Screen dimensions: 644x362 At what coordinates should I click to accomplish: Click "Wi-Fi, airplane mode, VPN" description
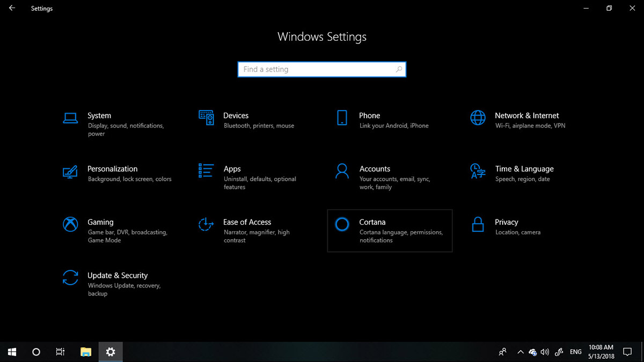pyautogui.click(x=530, y=125)
